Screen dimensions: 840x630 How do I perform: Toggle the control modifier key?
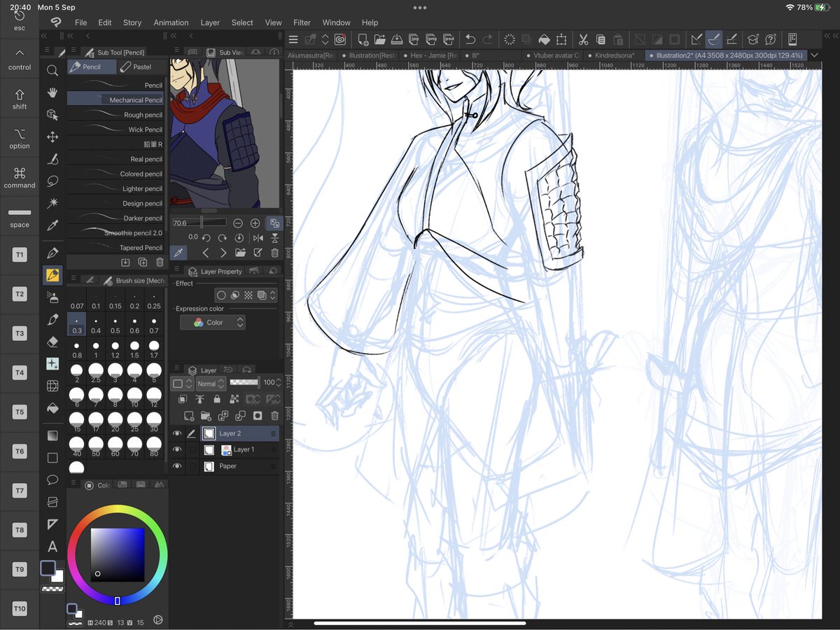pos(20,59)
